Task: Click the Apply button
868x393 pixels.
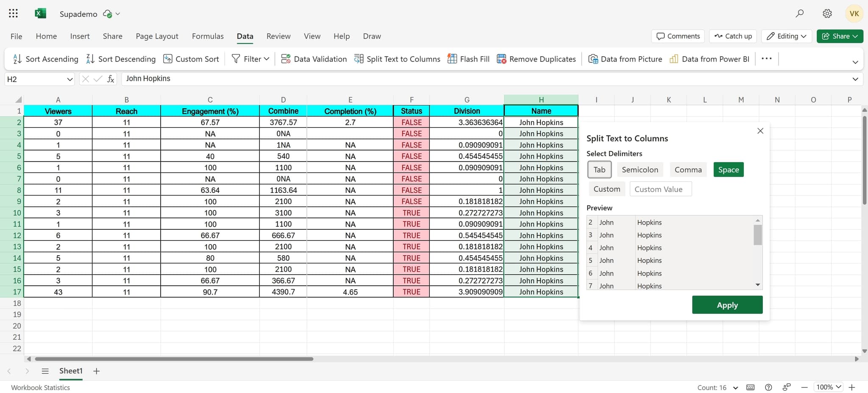Action: click(x=727, y=305)
